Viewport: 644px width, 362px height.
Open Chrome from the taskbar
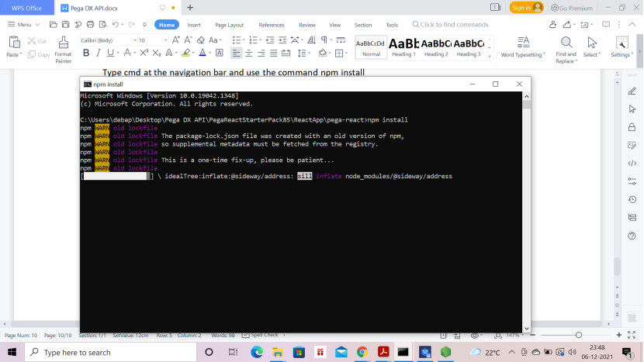click(362, 352)
